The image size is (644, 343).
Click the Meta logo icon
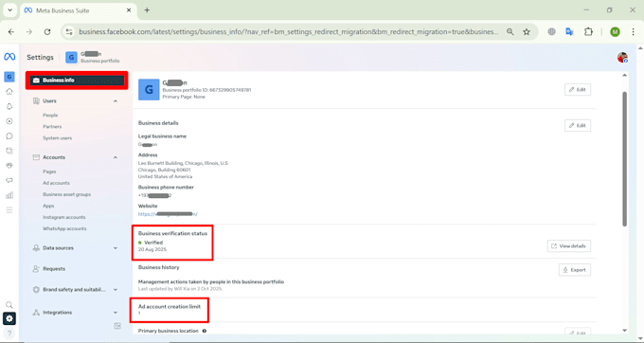(x=9, y=57)
